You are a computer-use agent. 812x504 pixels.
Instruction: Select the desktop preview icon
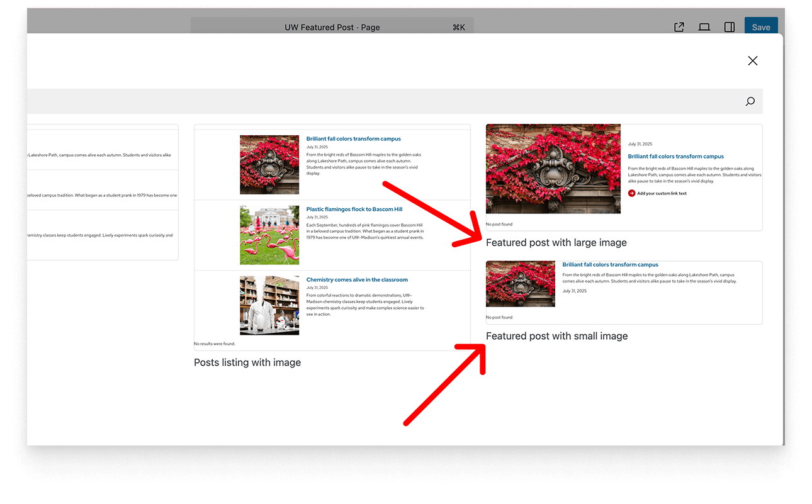pos(704,26)
